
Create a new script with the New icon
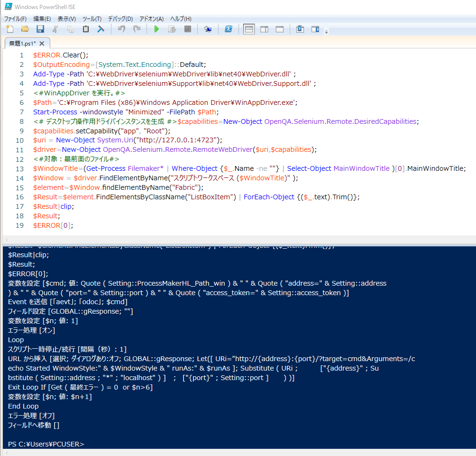click(9, 29)
